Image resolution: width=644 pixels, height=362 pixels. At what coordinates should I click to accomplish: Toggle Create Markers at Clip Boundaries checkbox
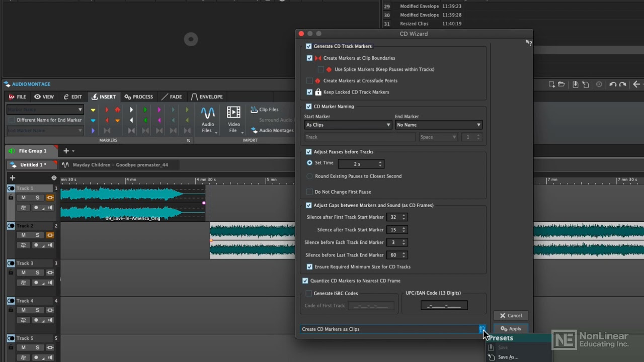coord(309,58)
